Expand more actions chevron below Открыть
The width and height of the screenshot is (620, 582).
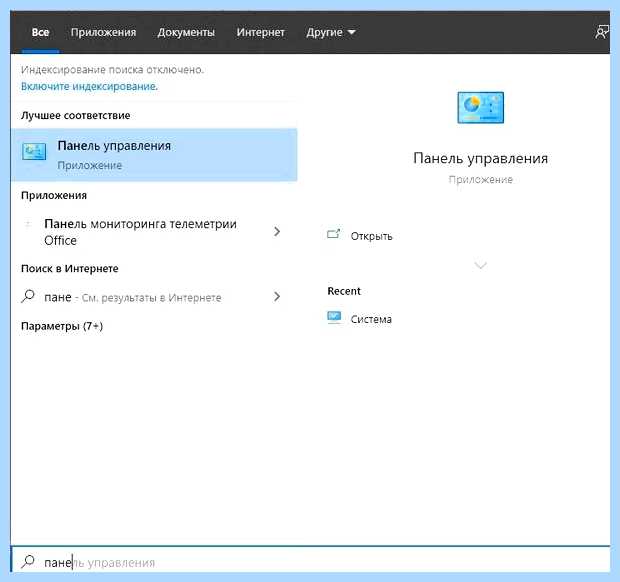[480, 265]
